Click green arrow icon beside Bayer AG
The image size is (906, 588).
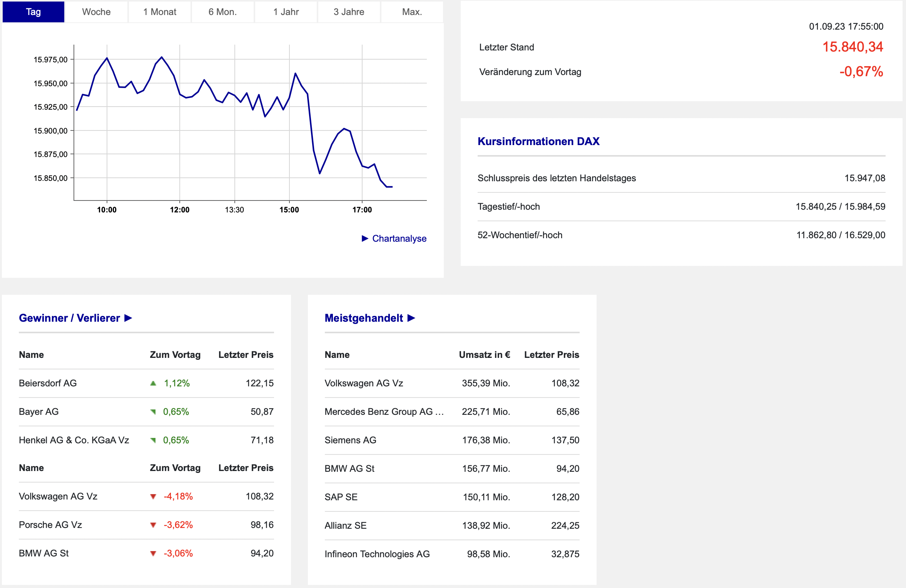153,412
